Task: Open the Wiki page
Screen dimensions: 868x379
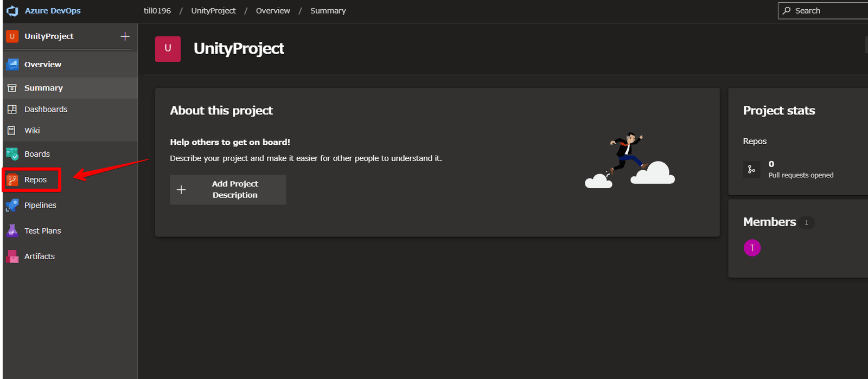Action: 32,131
